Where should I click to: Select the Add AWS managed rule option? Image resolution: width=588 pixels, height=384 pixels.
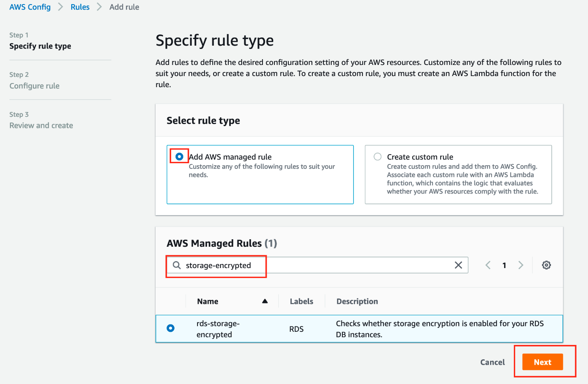click(179, 157)
